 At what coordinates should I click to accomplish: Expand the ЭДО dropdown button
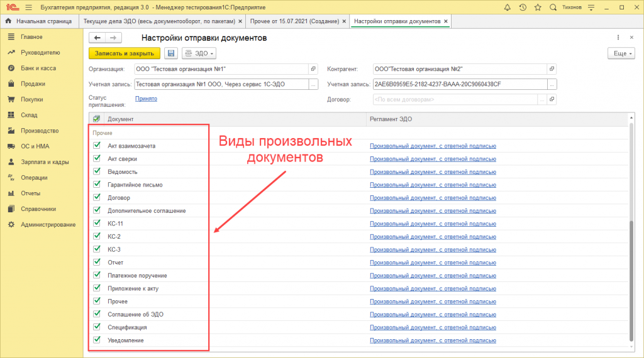199,53
